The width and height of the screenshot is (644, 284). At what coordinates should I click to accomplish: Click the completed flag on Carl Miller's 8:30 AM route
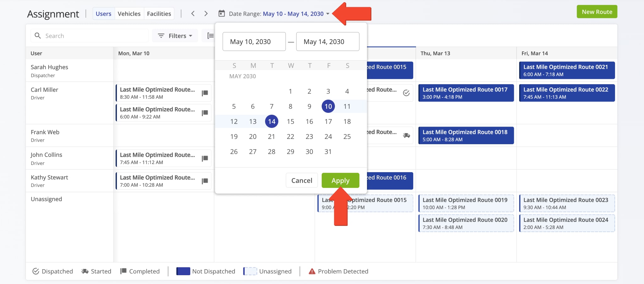click(205, 93)
